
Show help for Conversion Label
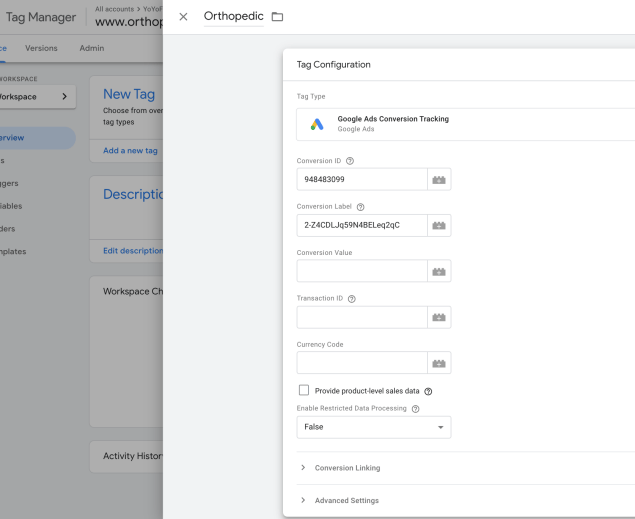tap(360, 207)
